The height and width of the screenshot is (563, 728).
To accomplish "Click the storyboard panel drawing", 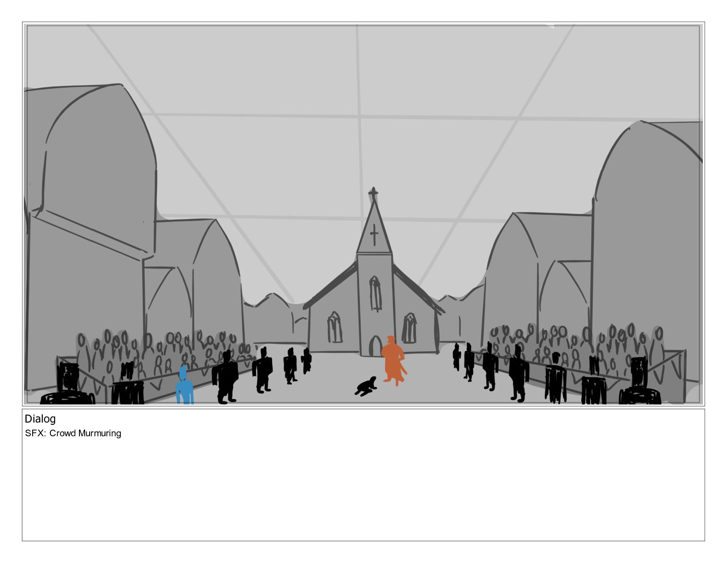I will point(363,214).
